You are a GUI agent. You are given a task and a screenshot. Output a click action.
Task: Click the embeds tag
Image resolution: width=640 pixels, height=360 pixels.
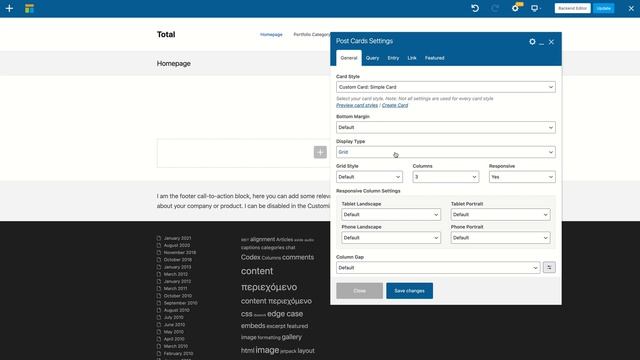pyautogui.click(x=253, y=326)
